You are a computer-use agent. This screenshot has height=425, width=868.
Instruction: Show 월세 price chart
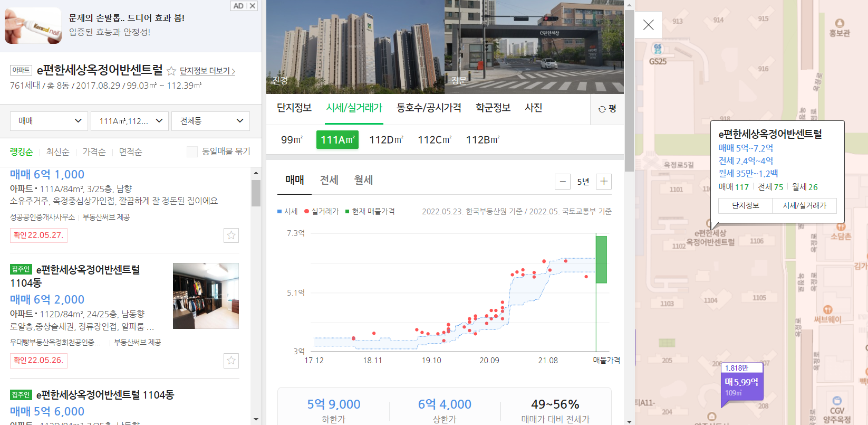tap(363, 180)
